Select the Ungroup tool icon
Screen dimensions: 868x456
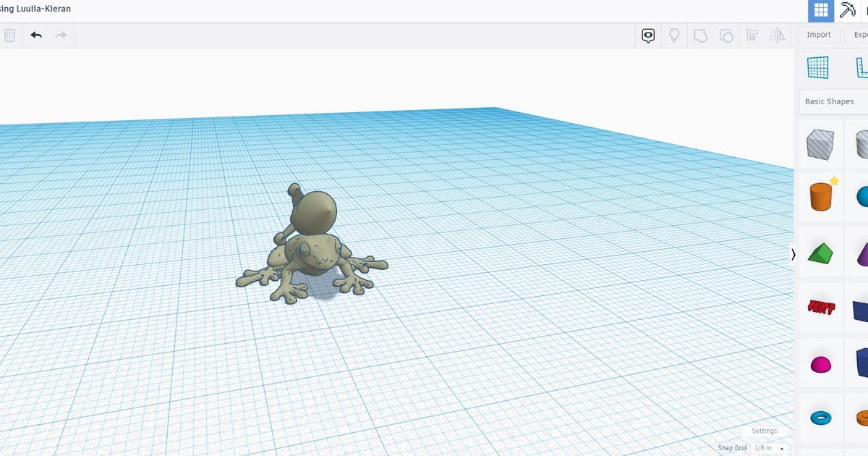coord(726,35)
